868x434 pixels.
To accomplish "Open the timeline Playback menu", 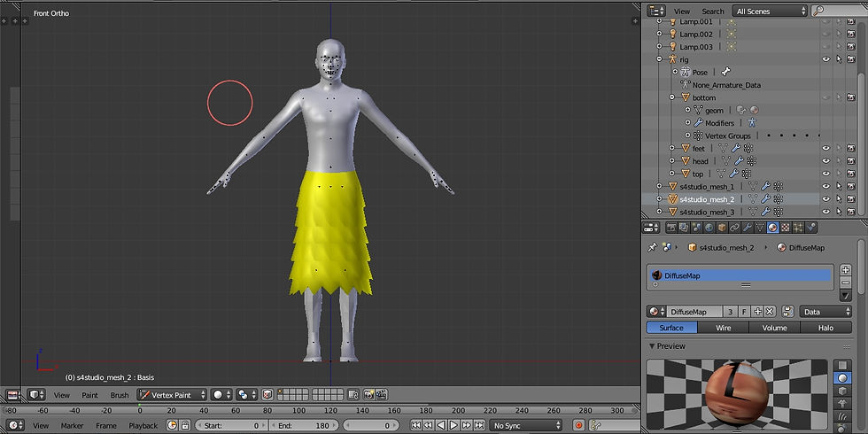I will point(143,426).
